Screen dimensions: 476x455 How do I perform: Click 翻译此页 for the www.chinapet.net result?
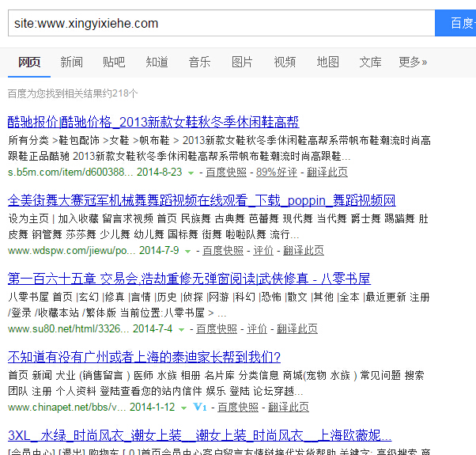pyautogui.click(x=289, y=408)
